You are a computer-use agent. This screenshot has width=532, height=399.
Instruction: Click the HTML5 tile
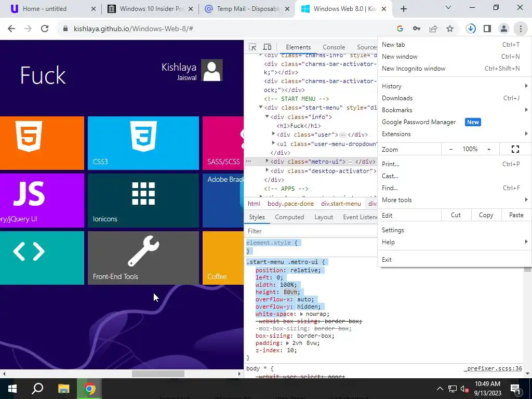(x=42, y=143)
